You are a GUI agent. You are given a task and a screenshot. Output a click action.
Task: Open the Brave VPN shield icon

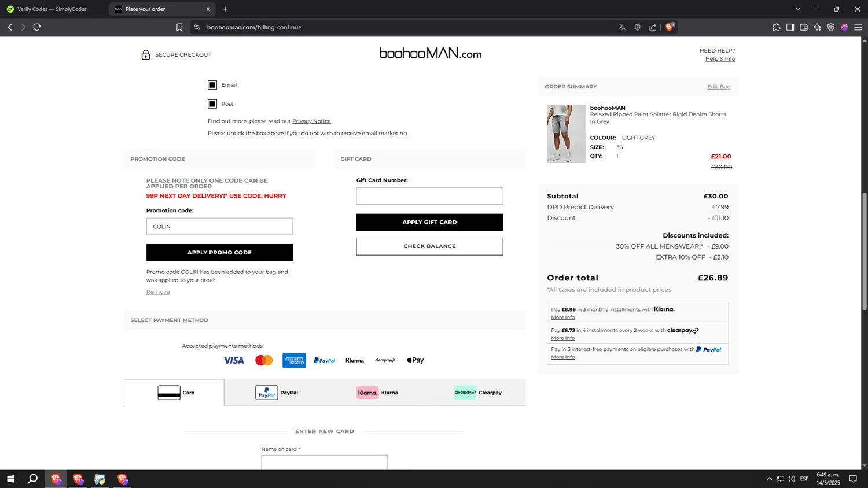(831, 27)
